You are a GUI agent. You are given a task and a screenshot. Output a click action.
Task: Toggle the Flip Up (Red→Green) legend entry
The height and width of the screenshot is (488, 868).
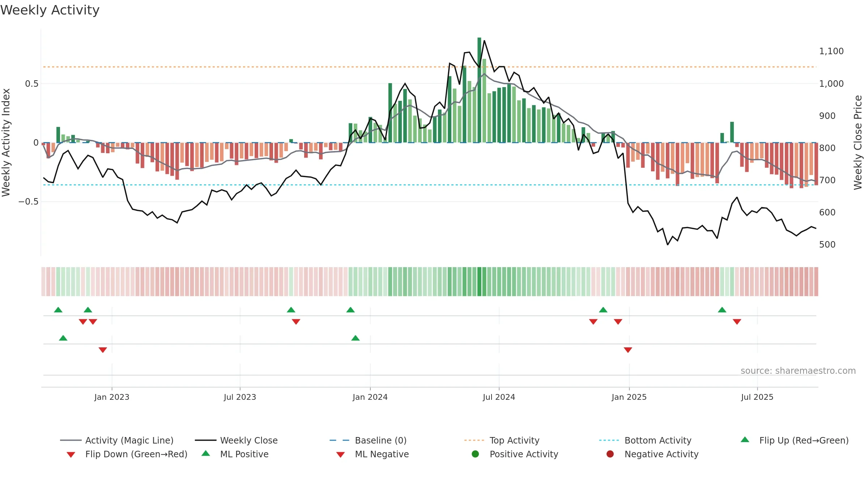(795, 440)
